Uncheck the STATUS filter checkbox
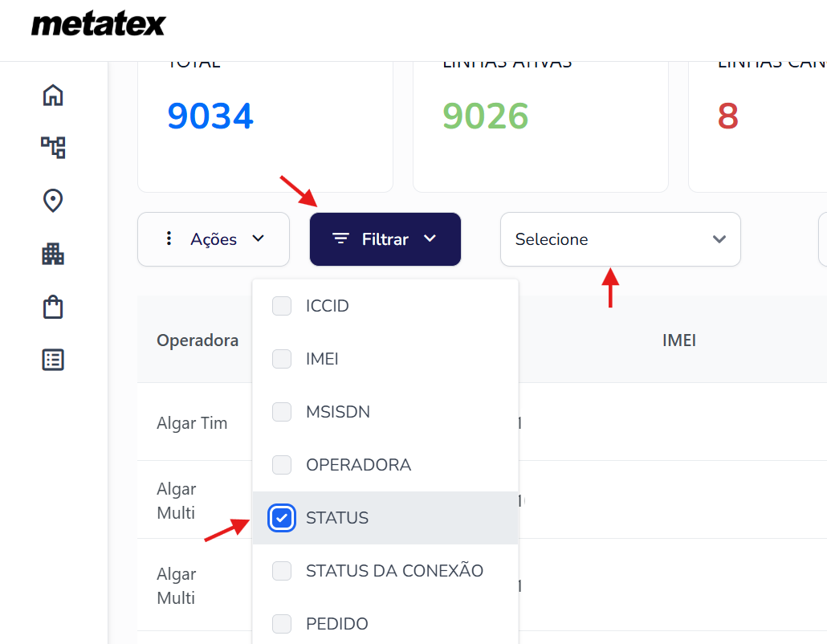 click(282, 518)
